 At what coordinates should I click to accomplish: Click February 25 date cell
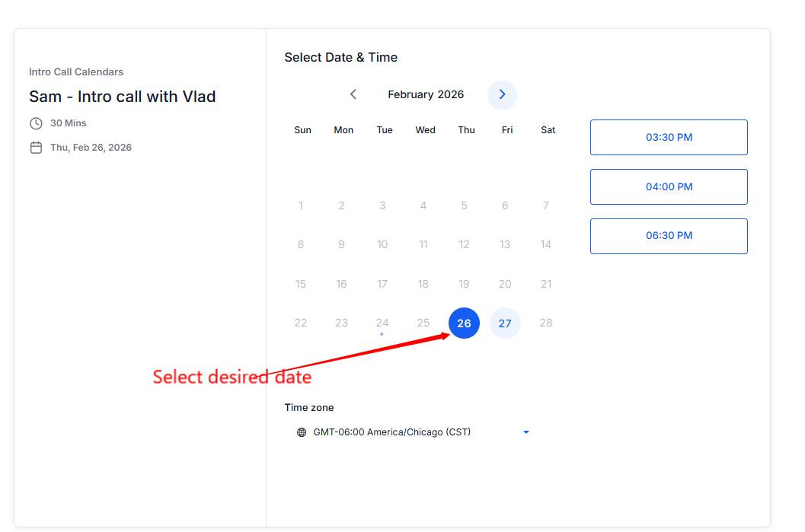tap(423, 323)
